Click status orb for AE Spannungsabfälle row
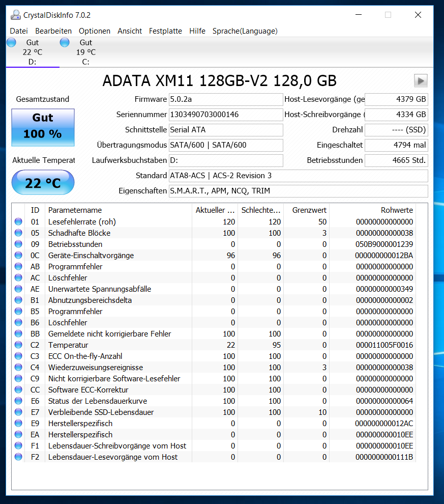Viewport: 444px width, 504px height. [x=18, y=289]
